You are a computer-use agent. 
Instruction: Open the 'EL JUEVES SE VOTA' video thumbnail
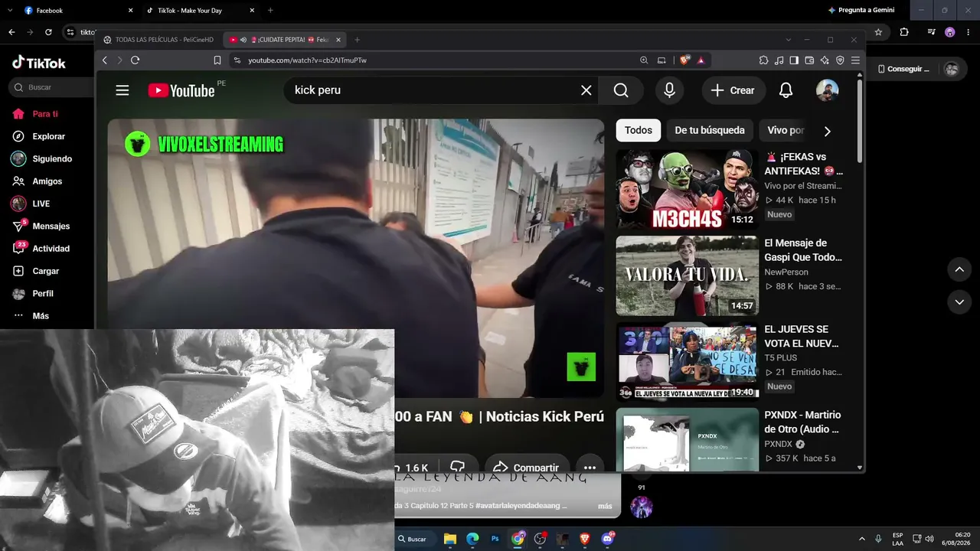688,362
